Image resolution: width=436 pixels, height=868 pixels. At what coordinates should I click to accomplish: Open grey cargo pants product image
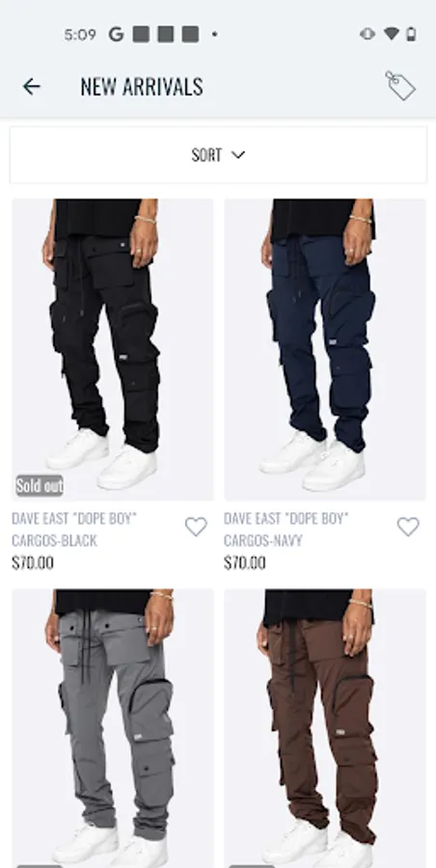coord(113,728)
